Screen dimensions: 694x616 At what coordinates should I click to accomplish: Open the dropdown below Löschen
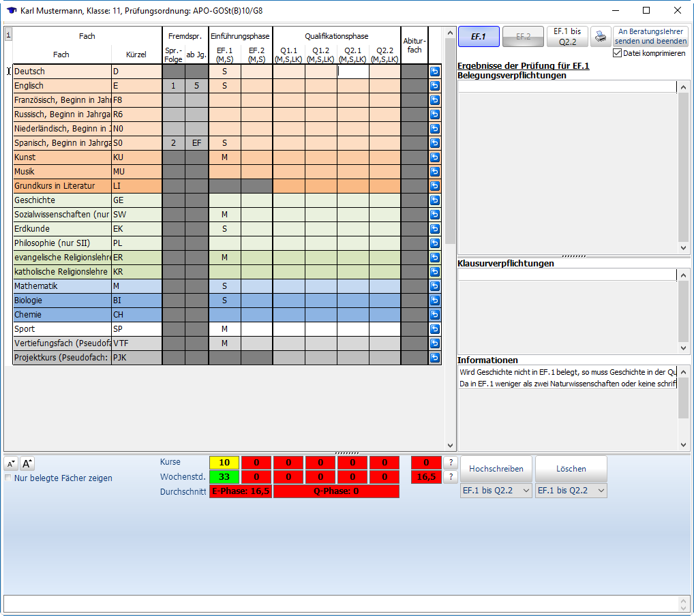571,491
